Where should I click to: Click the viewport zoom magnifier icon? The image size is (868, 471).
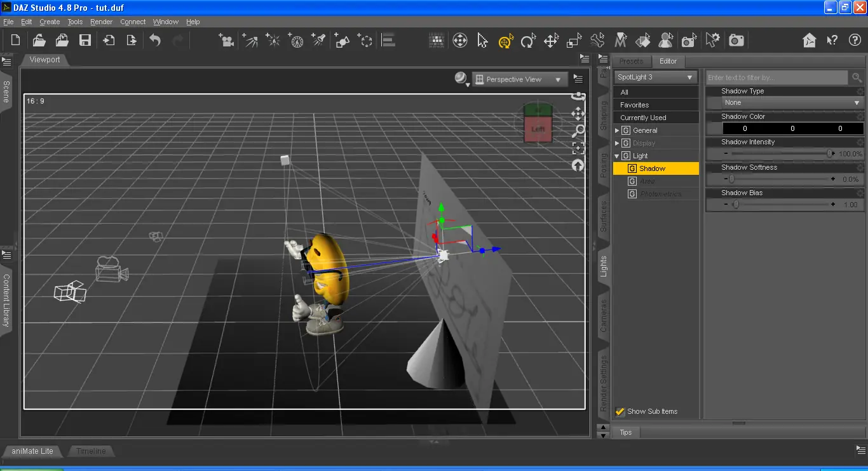click(x=578, y=131)
